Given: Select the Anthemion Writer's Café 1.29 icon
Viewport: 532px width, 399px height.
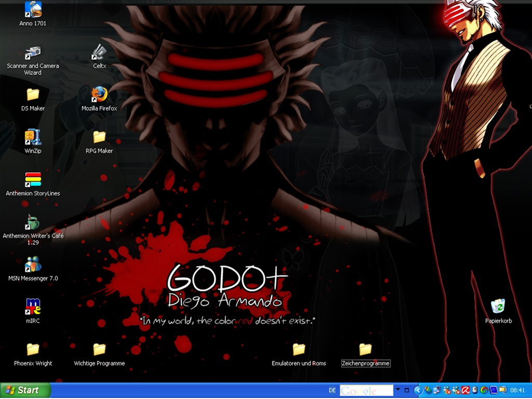Looking at the screenshot, I should coord(33,230).
